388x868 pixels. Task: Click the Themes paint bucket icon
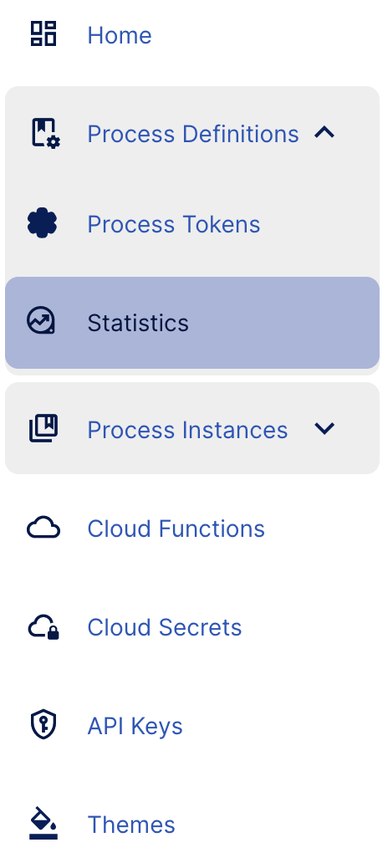(x=43, y=823)
